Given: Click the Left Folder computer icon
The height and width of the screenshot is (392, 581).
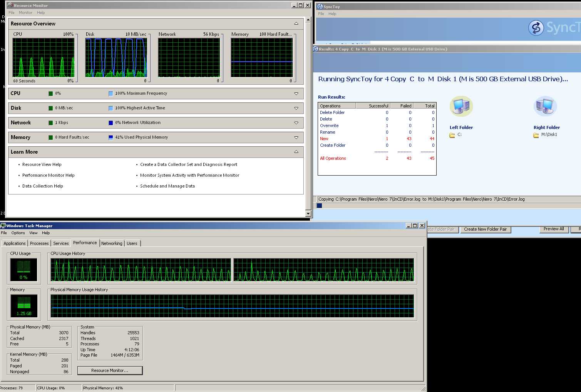Looking at the screenshot, I should tap(461, 106).
